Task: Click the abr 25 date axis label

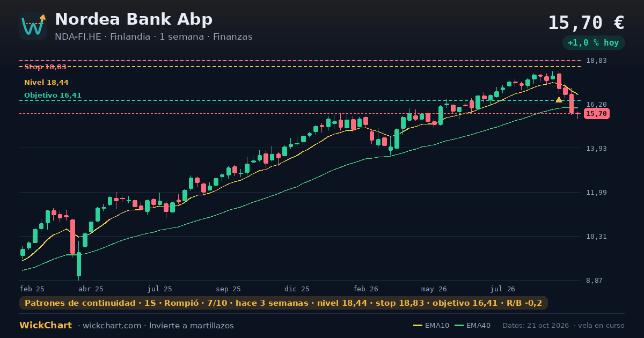Action: [91, 289]
